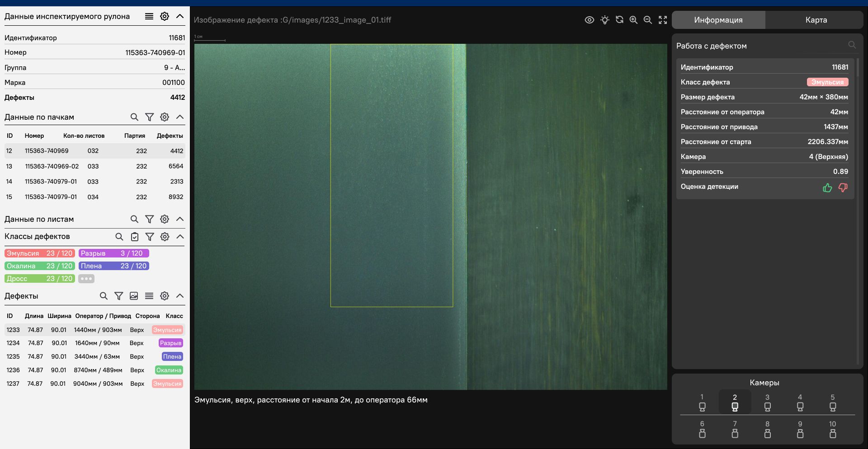This screenshot has height=449, width=868.
Task: Collapse the packs data section
Action: [180, 117]
